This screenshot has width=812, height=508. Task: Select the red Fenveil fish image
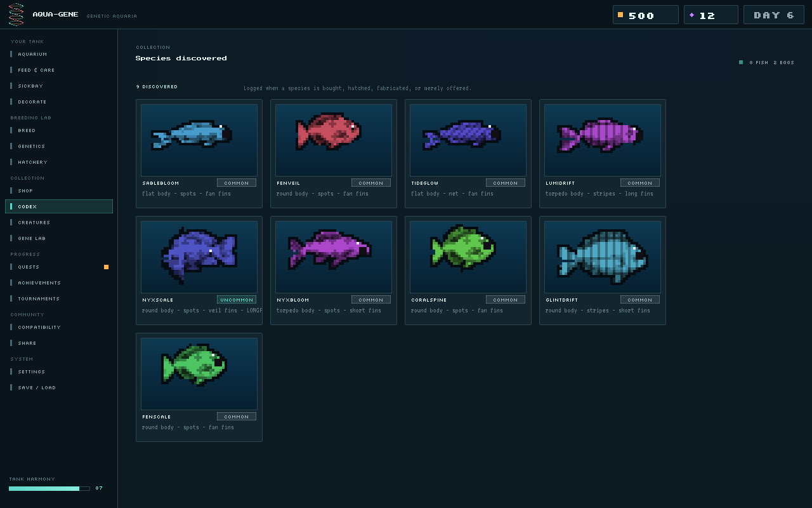[x=334, y=140]
